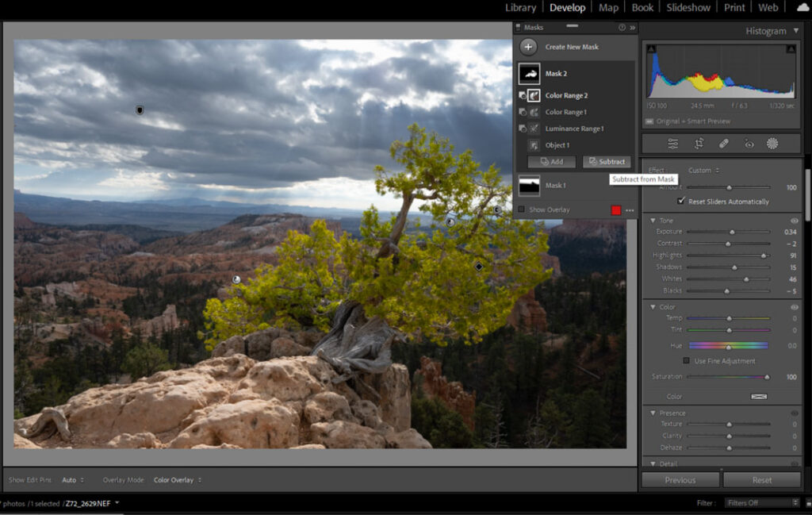Collapse the Presence section triangle

(x=653, y=413)
